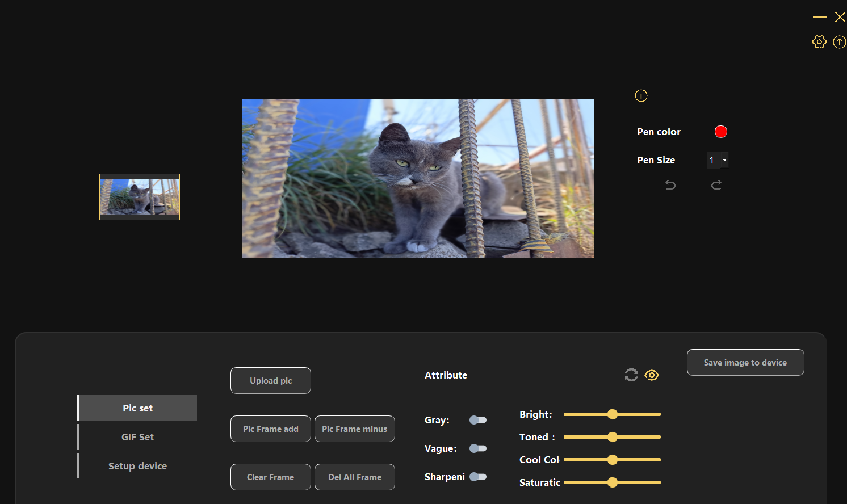Click the Attribute heading text
847x504 pixels.
(x=446, y=375)
